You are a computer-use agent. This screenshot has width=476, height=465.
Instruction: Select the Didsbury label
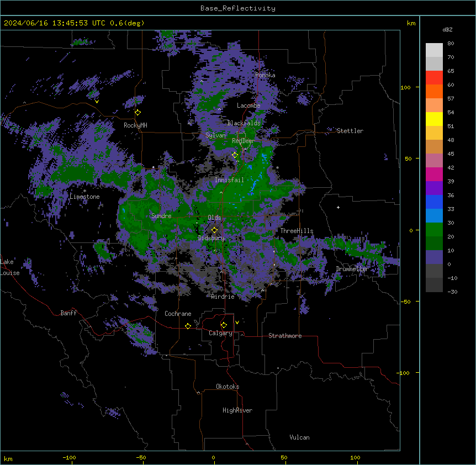coord(211,238)
